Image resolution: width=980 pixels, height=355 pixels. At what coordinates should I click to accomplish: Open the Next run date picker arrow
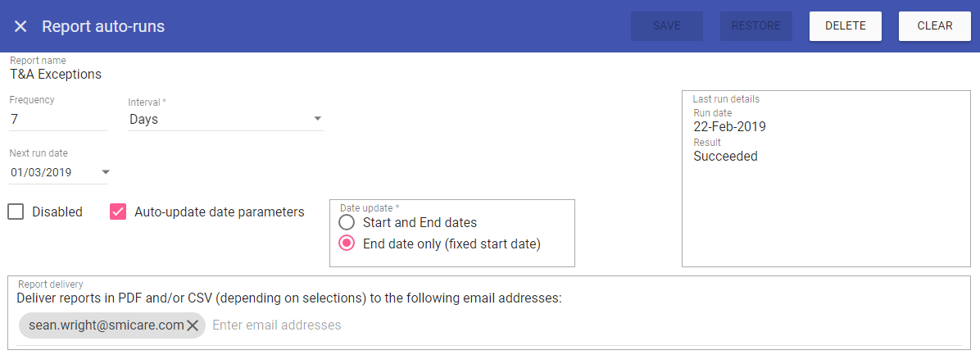105,172
